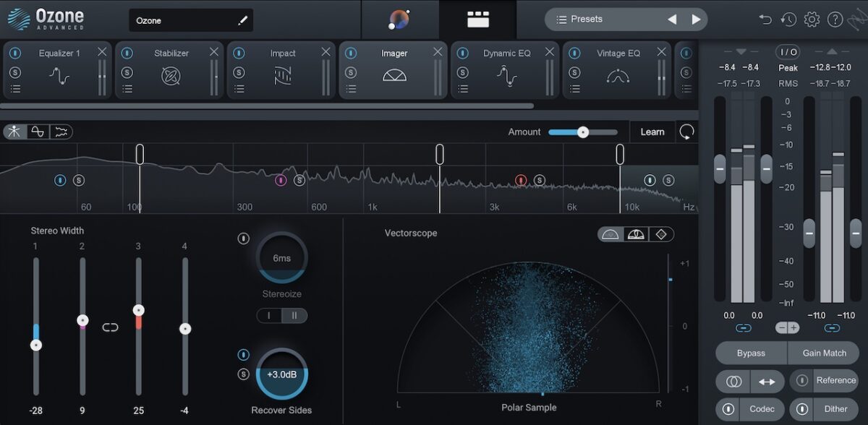Toggle Stereoize power button
868x425 pixels.
244,239
